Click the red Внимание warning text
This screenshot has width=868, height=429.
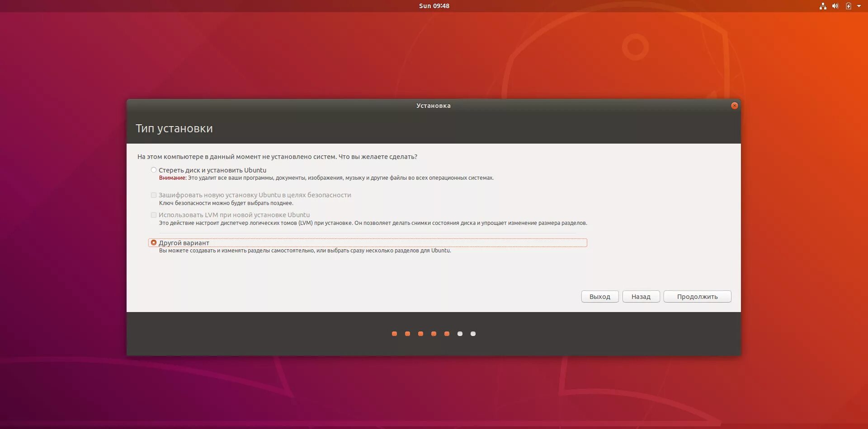tap(173, 178)
